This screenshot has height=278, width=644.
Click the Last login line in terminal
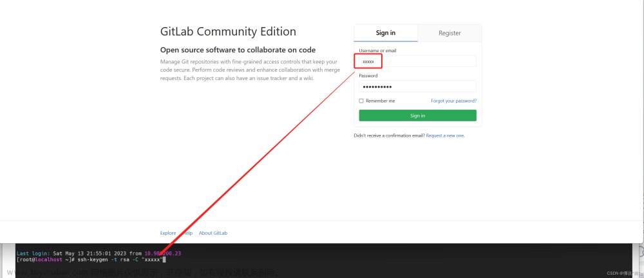99,253
